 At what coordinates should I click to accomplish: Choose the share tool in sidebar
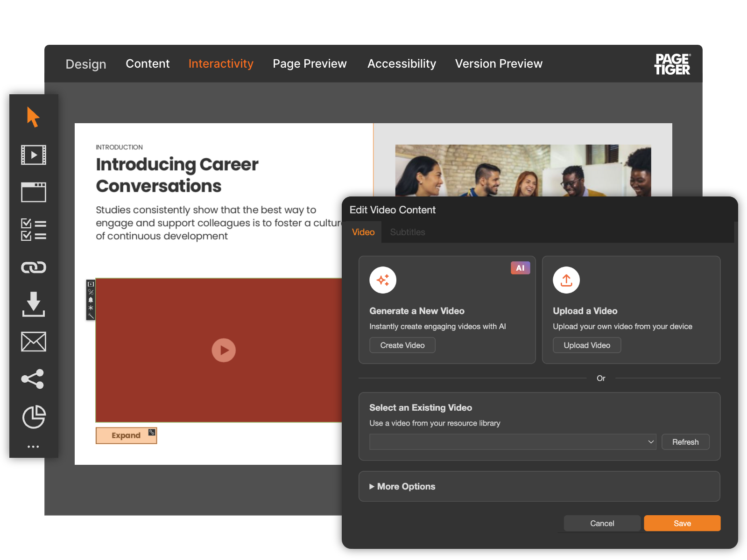pos(33,379)
